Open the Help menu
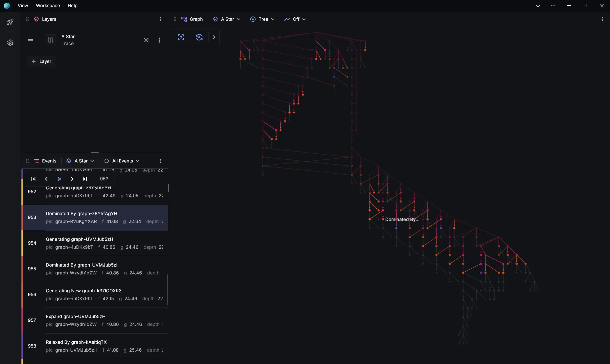Image resolution: width=610 pixels, height=364 pixels. pos(72,5)
